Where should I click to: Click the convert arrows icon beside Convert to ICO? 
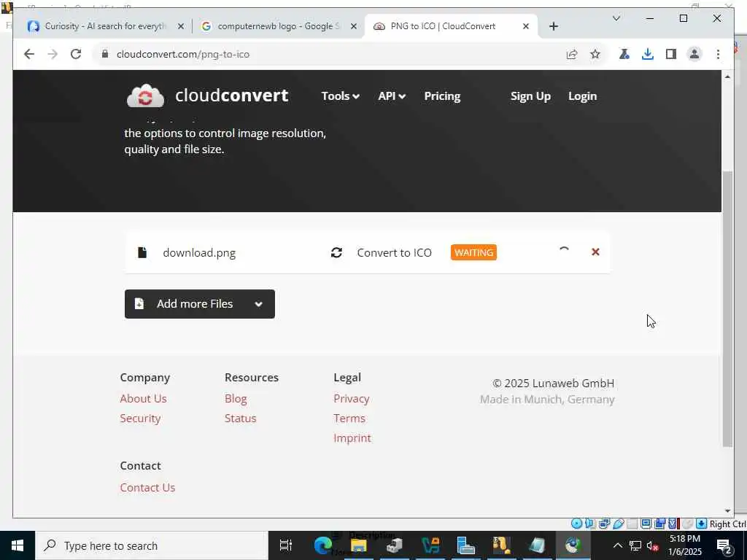[x=336, y=252]
